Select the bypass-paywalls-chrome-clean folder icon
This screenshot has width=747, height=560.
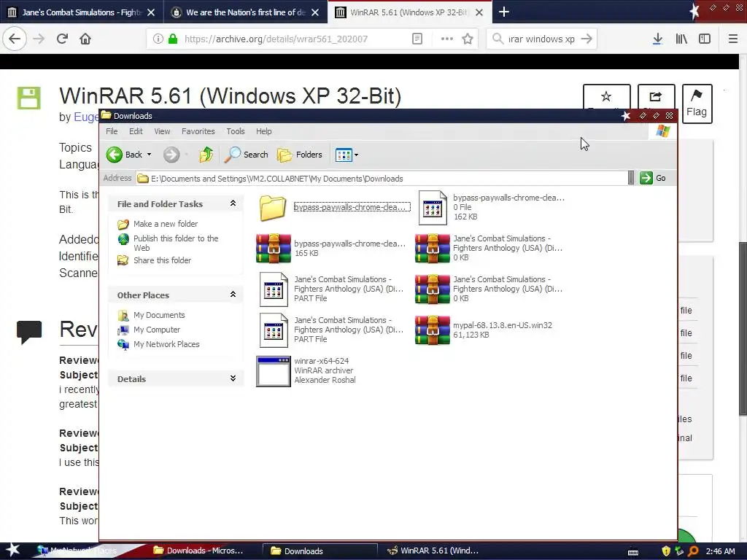point(273,208)
